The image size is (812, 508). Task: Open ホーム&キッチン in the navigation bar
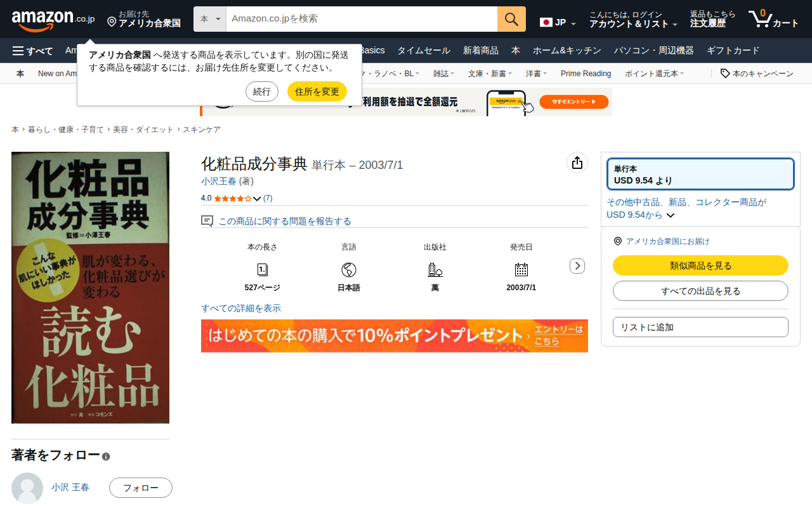(567, 51)
